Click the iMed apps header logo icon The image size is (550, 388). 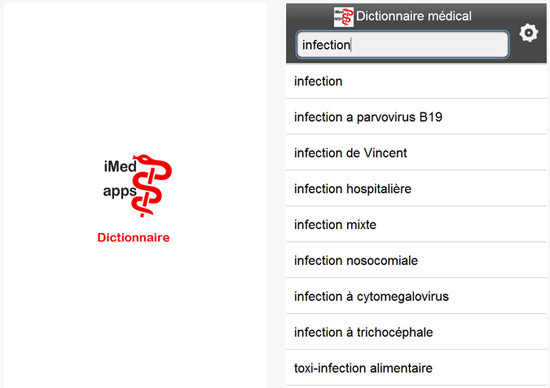coord(343,17)
